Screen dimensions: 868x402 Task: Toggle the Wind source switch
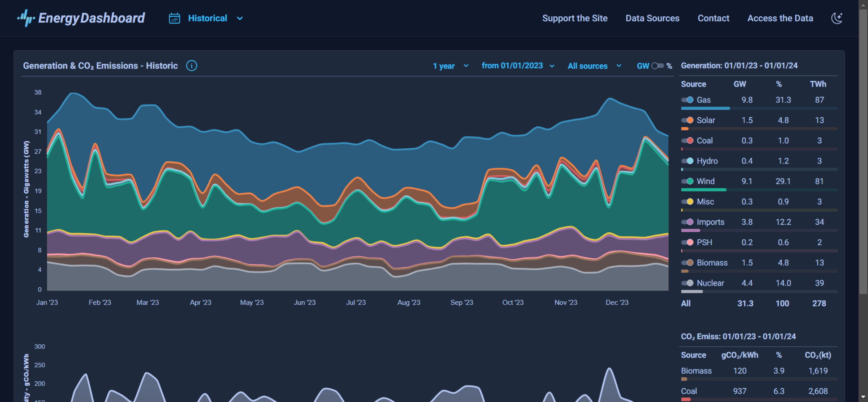(687, 181)
